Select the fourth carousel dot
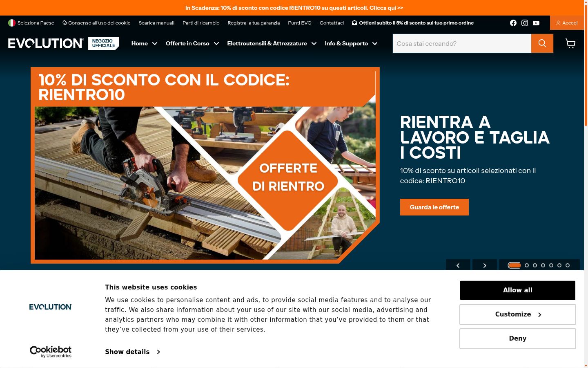 click(x=543, y=265)
